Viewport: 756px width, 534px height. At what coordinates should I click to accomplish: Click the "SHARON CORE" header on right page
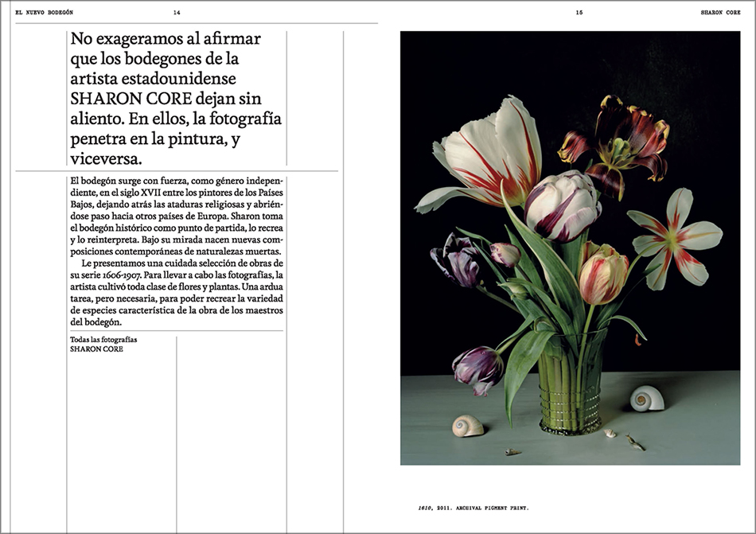coord(720,12)
